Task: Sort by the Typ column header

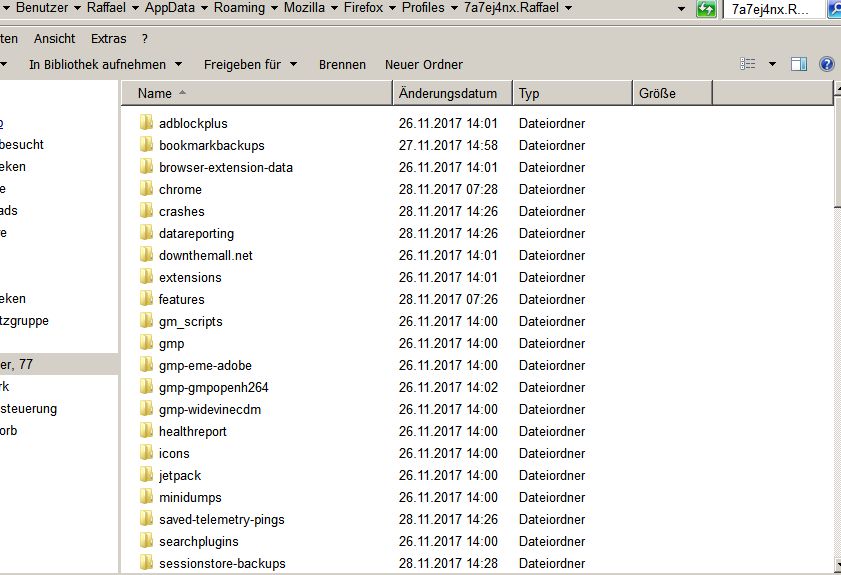Action: pyautogui.click(x=573, y=93)
